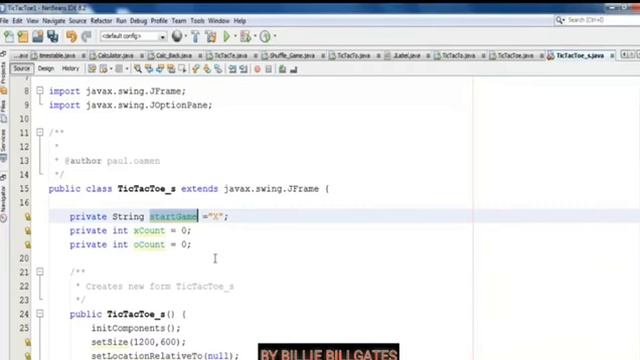640x360 pixels.
Task: Click the Last Edit icon in the editor toolbar
Action: (x=92, y=69)
